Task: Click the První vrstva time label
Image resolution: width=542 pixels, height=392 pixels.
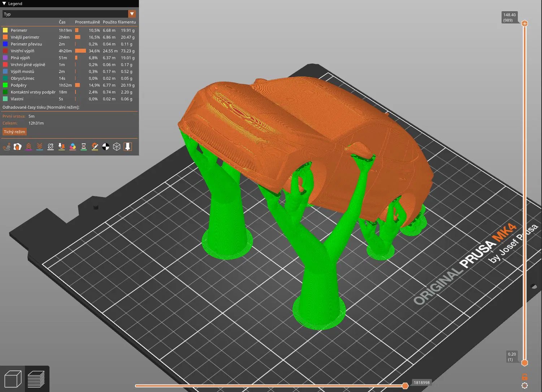Action: tap(14, 116)
